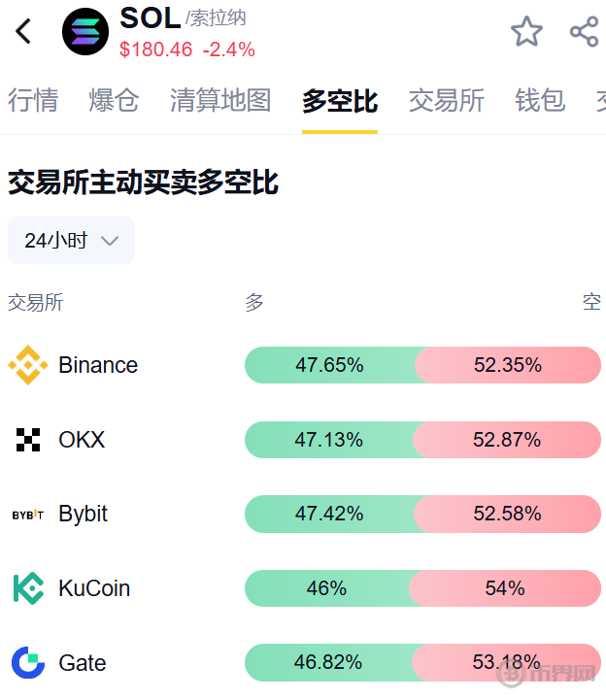Screen dimensions: 606x700
Task: Click the Binance exchange logo
Action: [x=28, y=365]
